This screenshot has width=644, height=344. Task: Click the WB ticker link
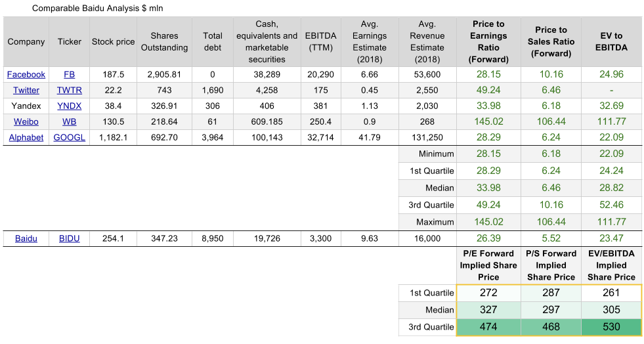[x=69, y=121]
